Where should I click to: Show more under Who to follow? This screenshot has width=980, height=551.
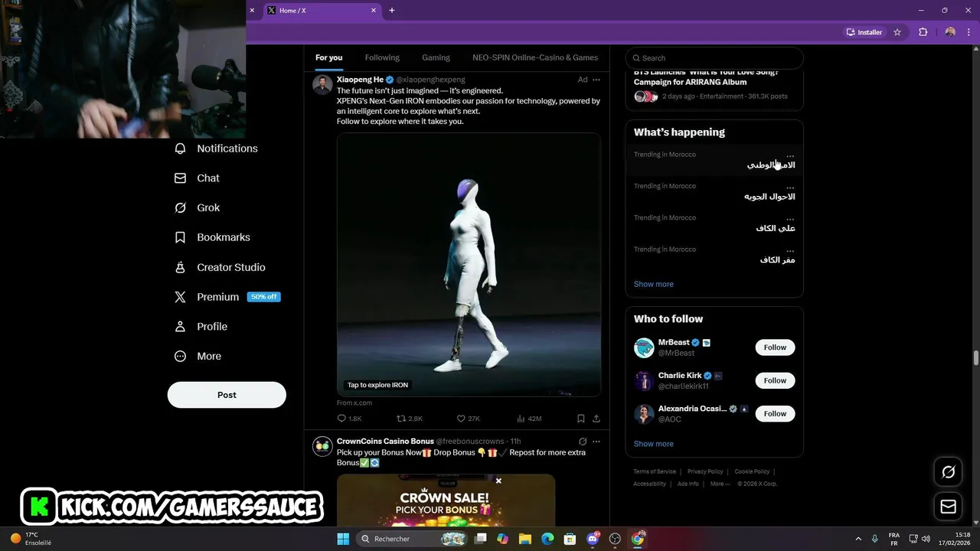[x=654, y=444]
